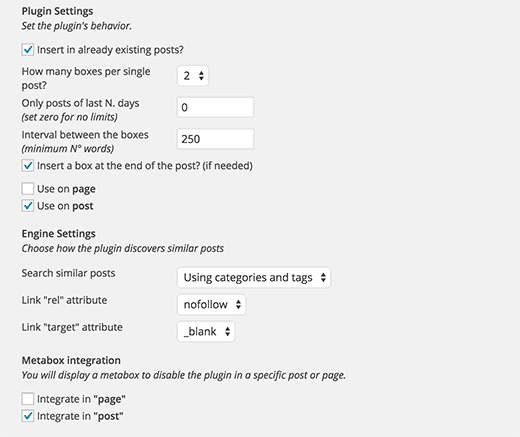The height and width of the screenshot is (437, 520).
Task: Click the arrows icon beside _blank
Action: click(x=227, y=331)
